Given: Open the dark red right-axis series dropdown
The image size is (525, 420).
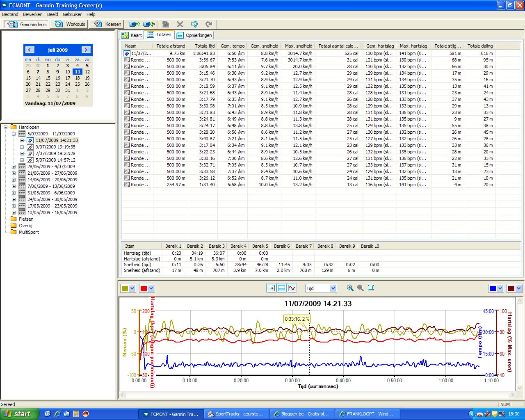Looking at the screenshot, I should [519, 288].
